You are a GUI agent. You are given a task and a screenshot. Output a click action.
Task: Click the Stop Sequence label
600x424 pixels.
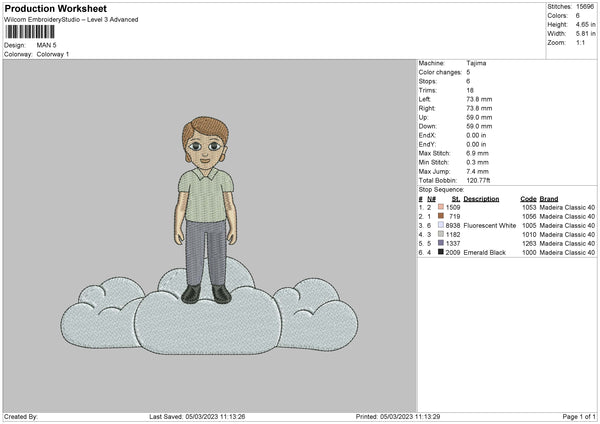point(441,188)
